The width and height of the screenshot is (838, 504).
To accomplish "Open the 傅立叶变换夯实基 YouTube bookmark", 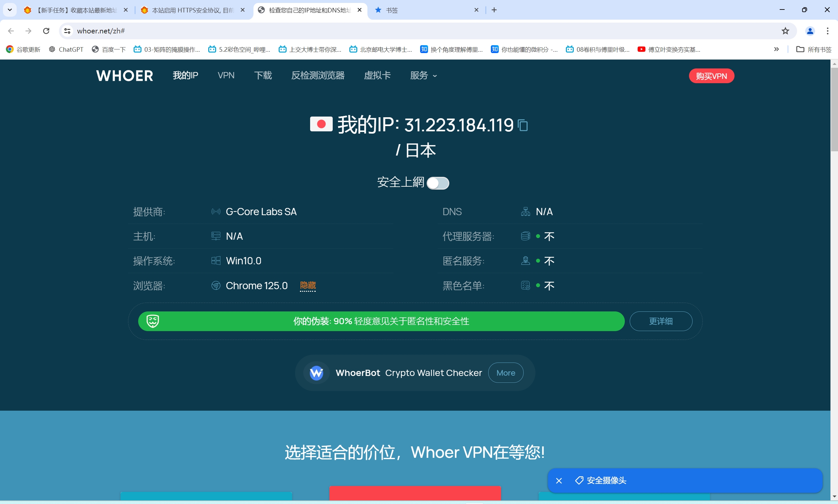I will (669, 49).
